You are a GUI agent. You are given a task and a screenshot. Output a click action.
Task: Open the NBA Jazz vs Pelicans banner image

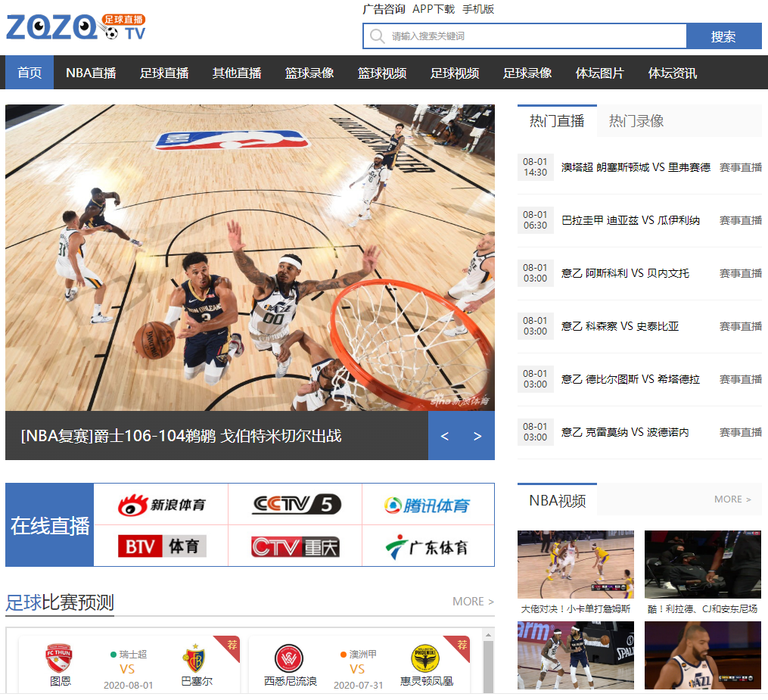click(x=250, y=257)
